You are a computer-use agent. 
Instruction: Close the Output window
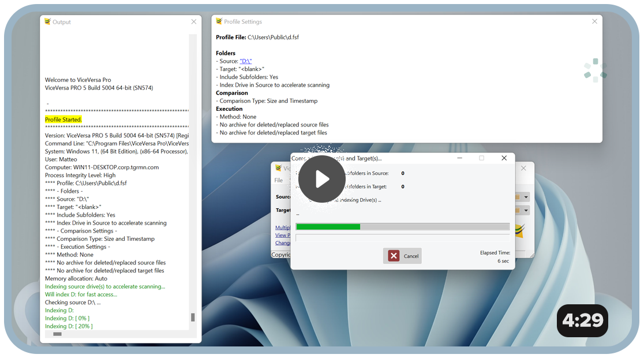coord(194,22)
